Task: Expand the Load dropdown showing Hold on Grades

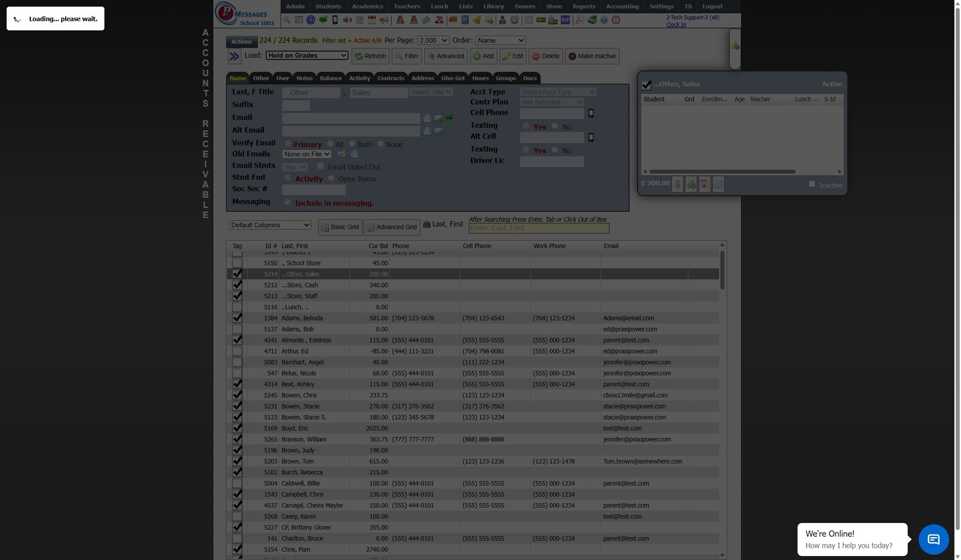Action: tap(307, 56)
